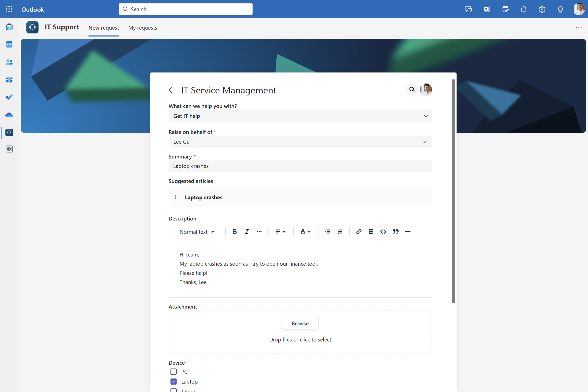Check the PC device checkbox
Screen dimensions: 588x392
[x=174, y=372]
